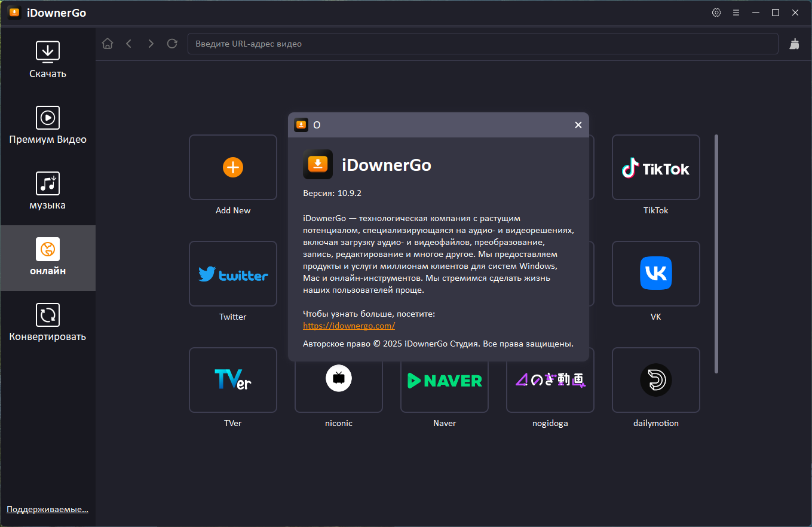Open the hamburger menu in title bar
The width and height of the screenshot is (812, 527).
pos(736,13)
